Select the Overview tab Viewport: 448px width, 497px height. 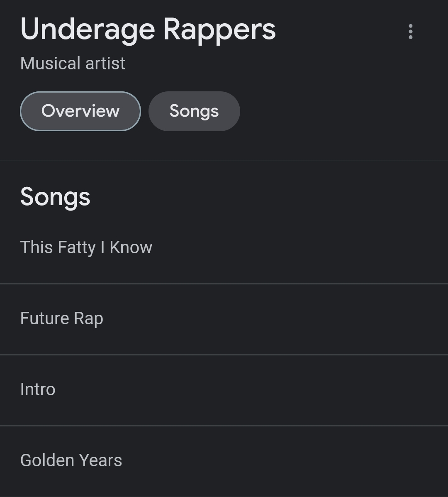[80, 111]
